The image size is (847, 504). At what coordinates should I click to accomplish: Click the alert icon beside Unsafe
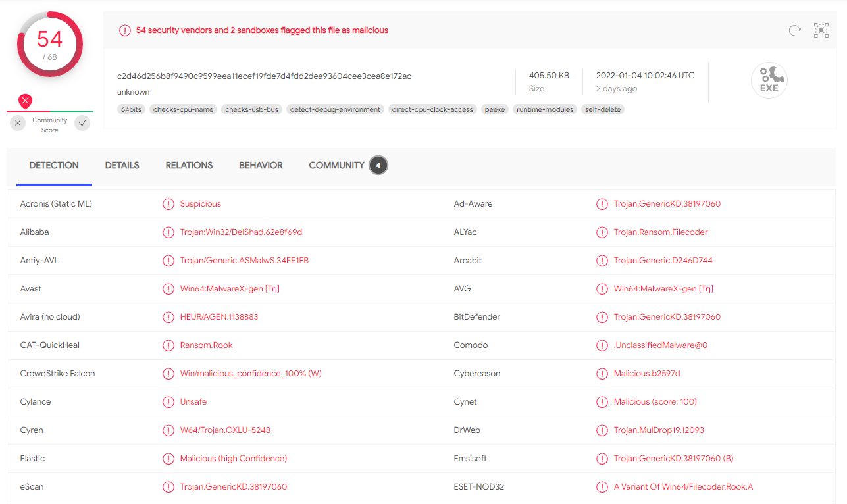point(168,402)
